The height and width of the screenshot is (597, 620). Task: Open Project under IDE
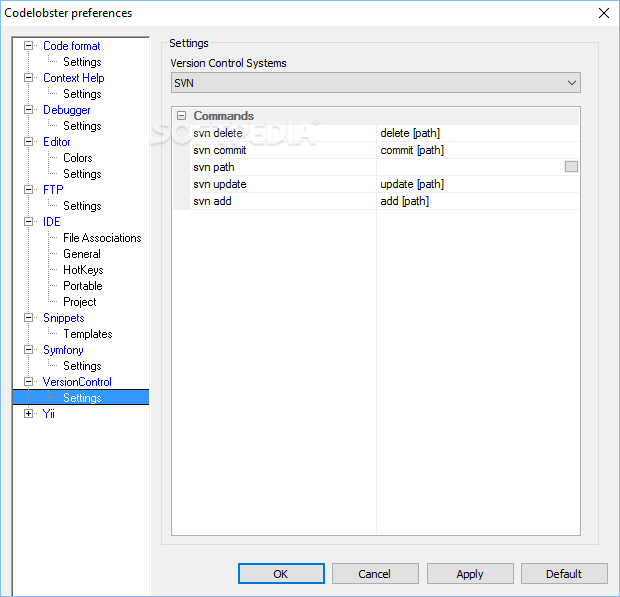79,302
